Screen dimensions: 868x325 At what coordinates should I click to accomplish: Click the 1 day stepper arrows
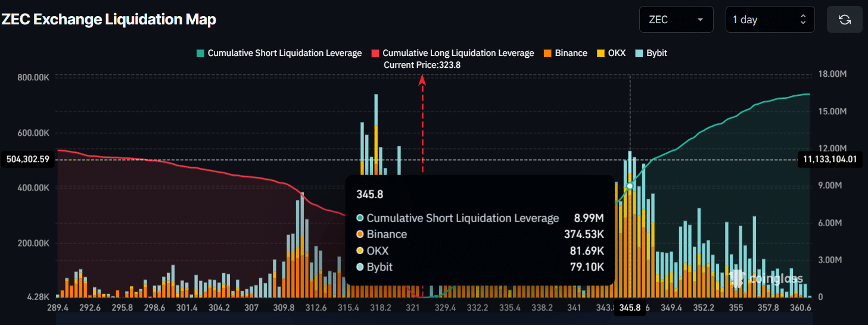[803, 20]
